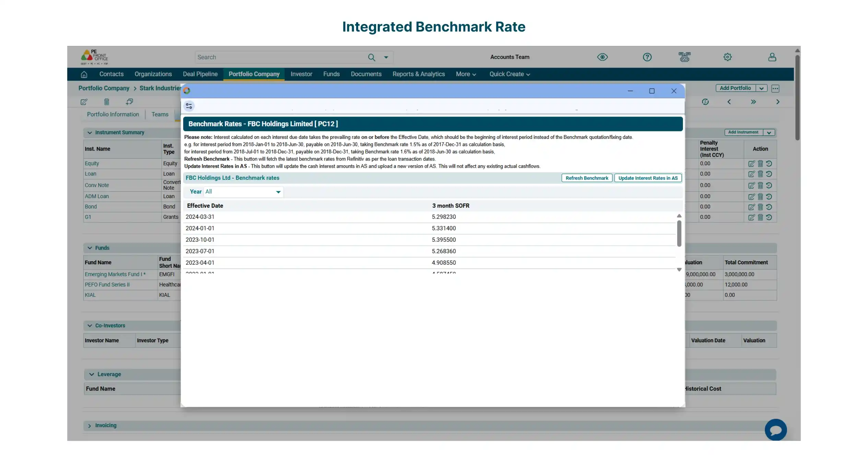Viewport: 868px width, 456px height.
Task: Expand the Invoicing section
Action: point(90,425)
